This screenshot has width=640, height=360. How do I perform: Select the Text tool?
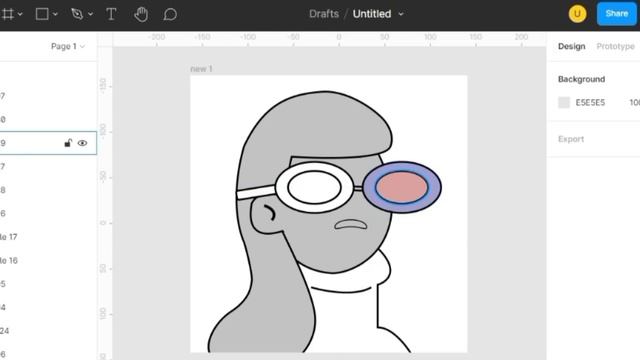point(111,14)
